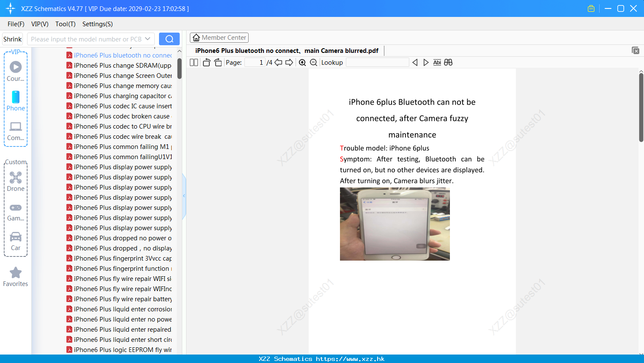644x363 pixels.
Task: Click the phone photo in the PDF
Action: tap(395, 224)
